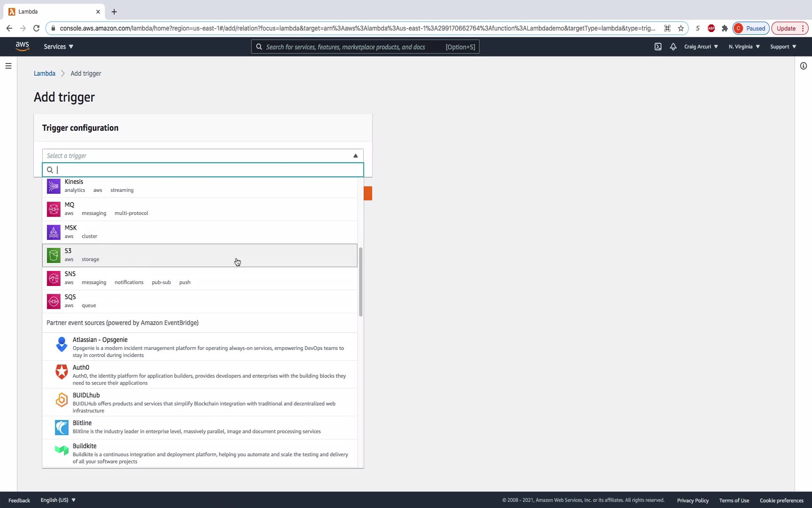Select the Auth0 partner source

(200, 374)
